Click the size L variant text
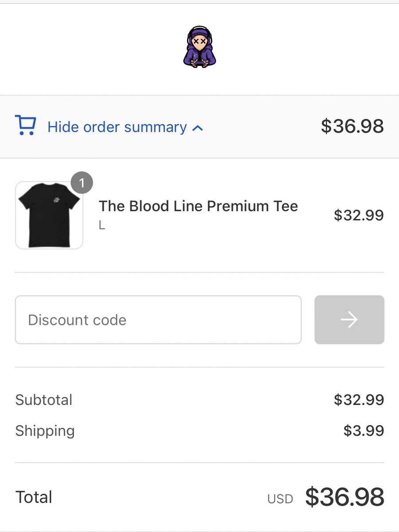This screenshot has width=399, height=532. (x=102, y=225)
